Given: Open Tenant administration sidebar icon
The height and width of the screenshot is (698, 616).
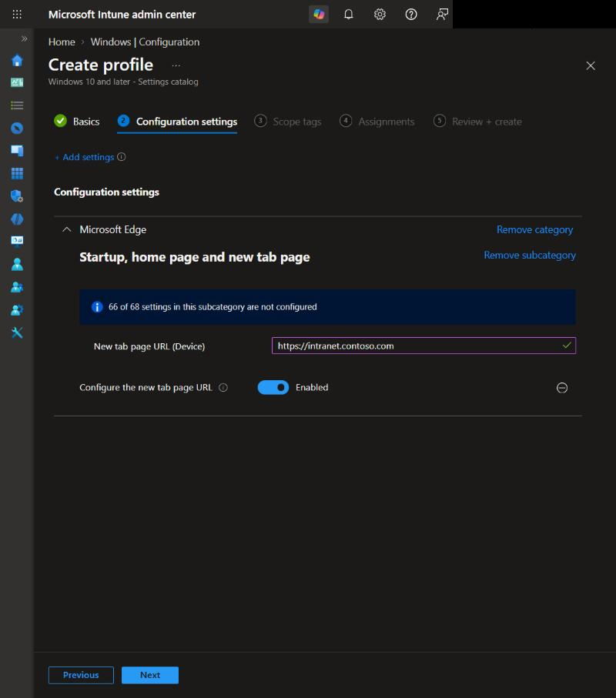Looking at the screenshot, I should 17,310.
